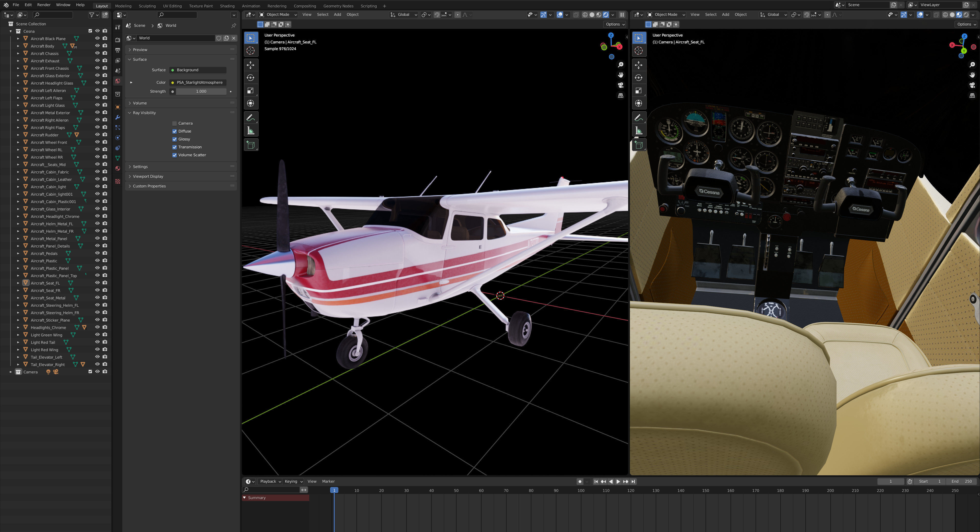
Task: Switch to the Shading workspace tab
Action: [227, 6]
